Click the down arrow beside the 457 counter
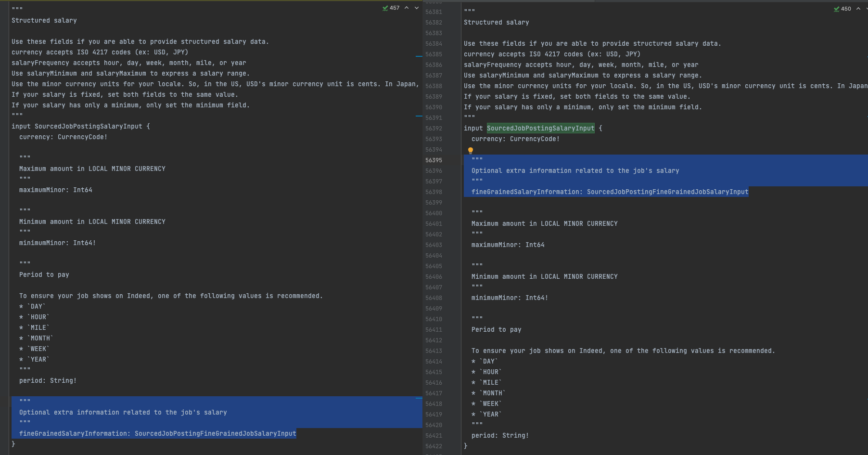This screenshot has height=455, width=868. point(417,8)
